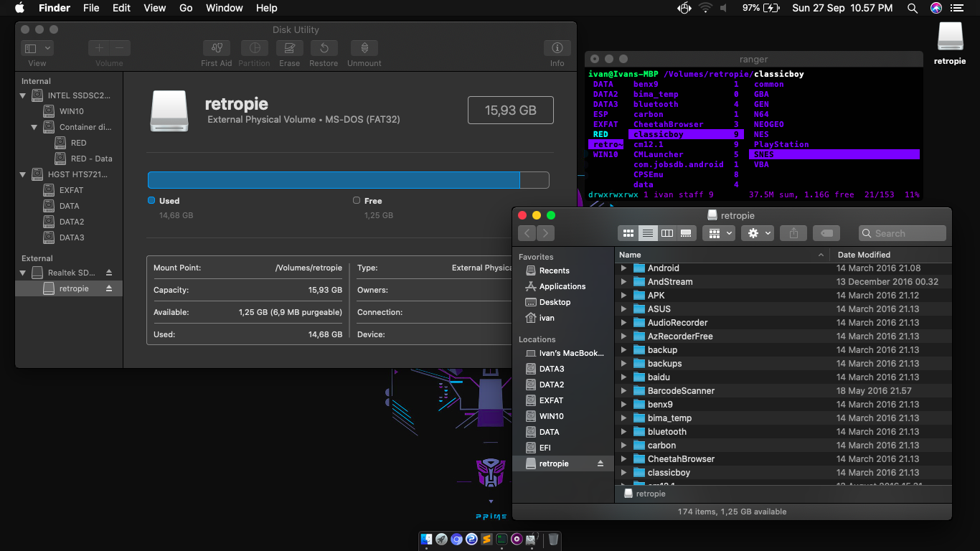
Task: Click the Finder Edit Tags button
Action: pos(826,233)
